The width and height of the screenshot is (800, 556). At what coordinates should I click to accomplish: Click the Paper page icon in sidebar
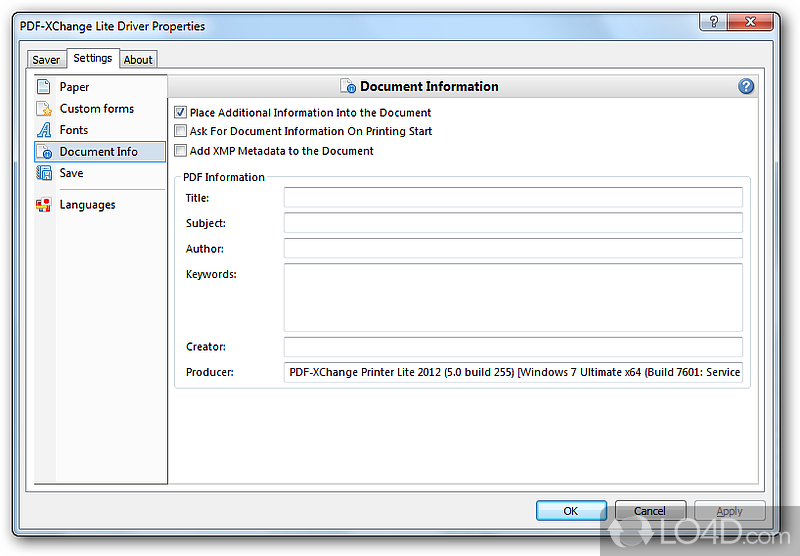pos(44,87)
